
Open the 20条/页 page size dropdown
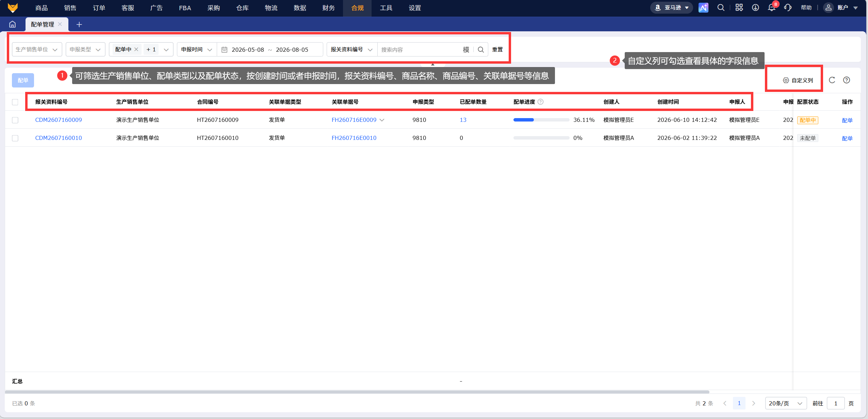[786, 403]
